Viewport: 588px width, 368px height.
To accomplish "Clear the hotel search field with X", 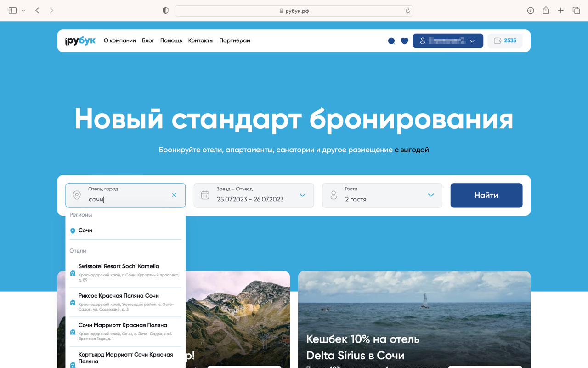I will click(174, 195).
